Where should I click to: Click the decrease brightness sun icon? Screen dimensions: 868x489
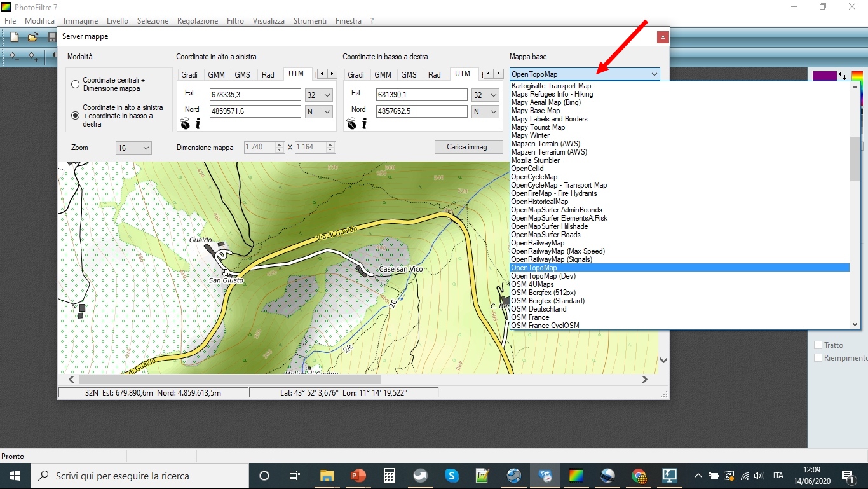[x=13, y=57]
